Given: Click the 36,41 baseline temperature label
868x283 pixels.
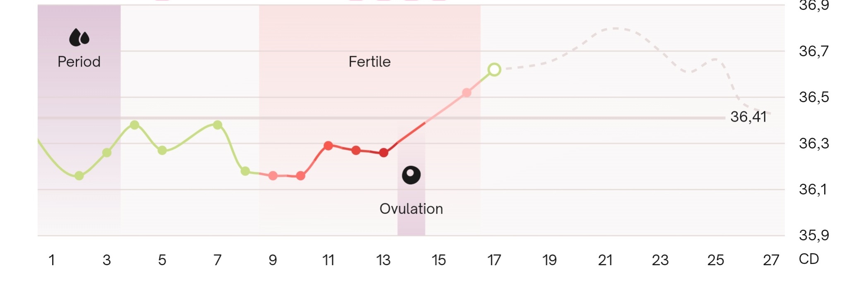Looking at the screenshot, I should (748, 117).
